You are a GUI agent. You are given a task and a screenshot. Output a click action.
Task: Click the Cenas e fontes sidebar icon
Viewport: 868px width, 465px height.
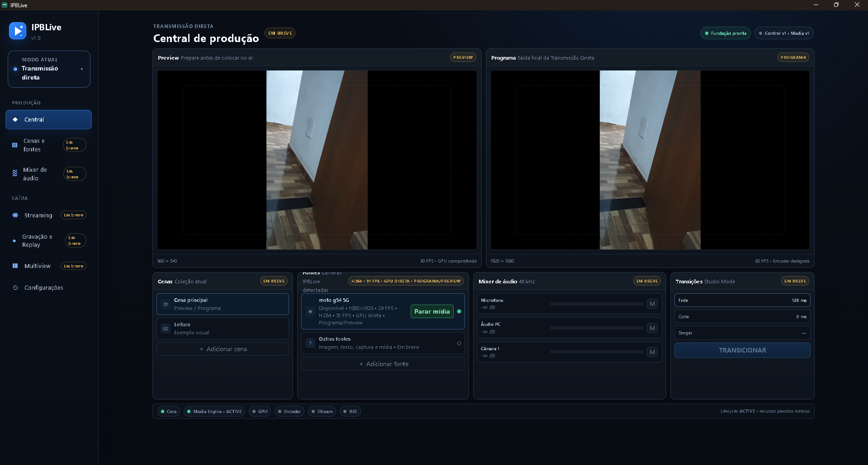point(15,145)
